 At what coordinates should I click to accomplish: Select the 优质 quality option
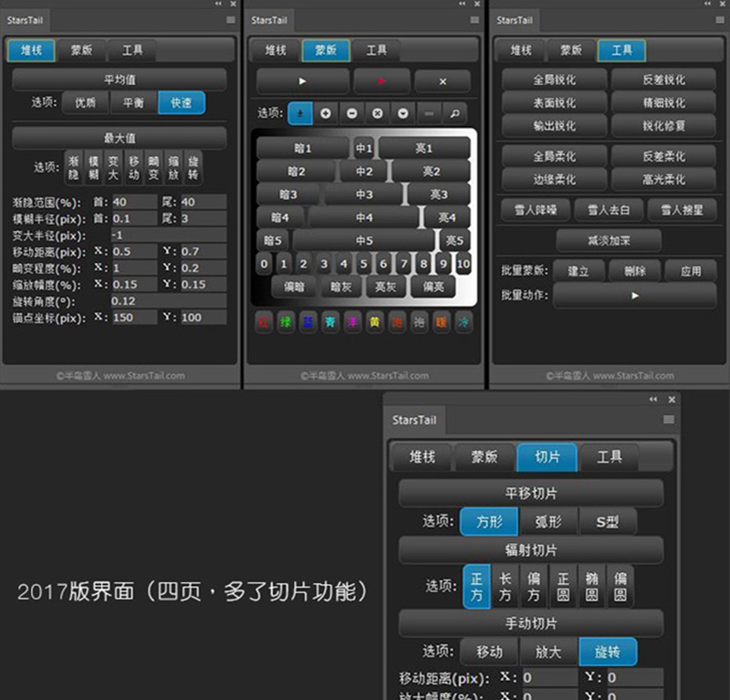point(85,103)
